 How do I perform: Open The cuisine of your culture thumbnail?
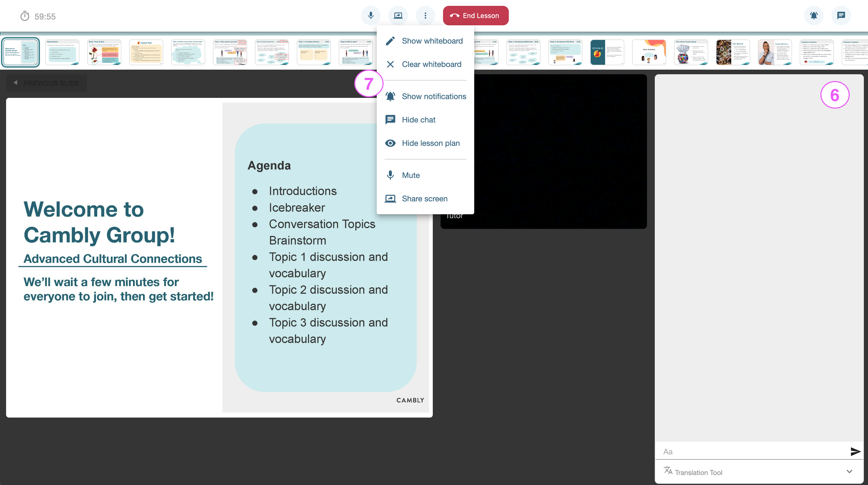[x=691, y=53]
